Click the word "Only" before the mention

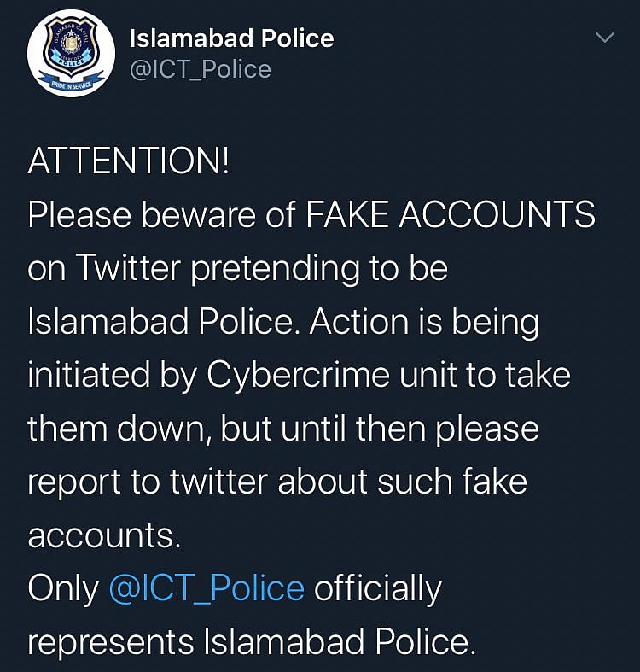[x=62, y=588]
